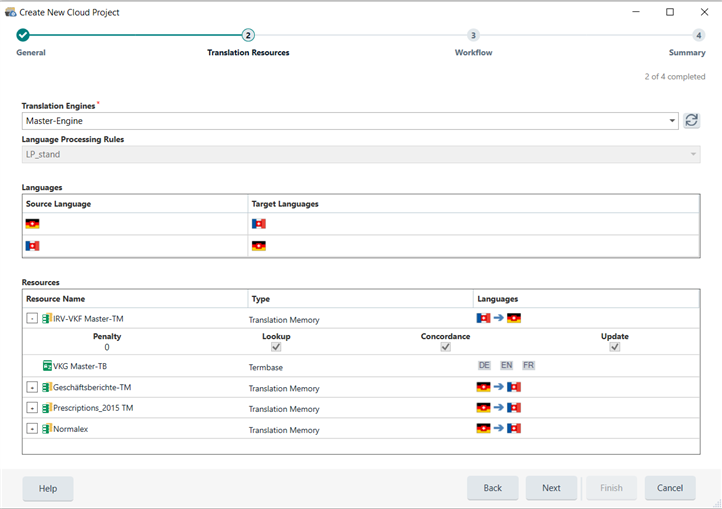Click the Normalex resource icon
The height and width of the screenshot is (509, 722).
[47, 429]
